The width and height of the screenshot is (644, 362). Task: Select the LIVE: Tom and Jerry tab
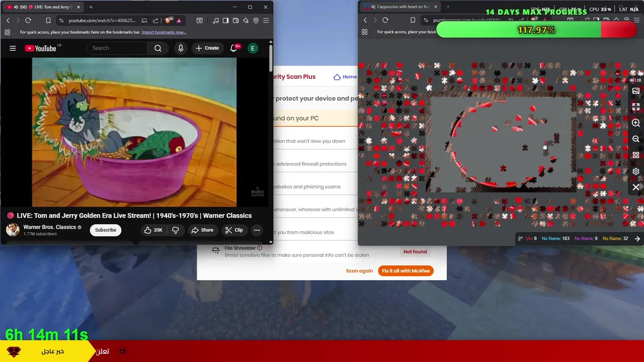point(43,7)
